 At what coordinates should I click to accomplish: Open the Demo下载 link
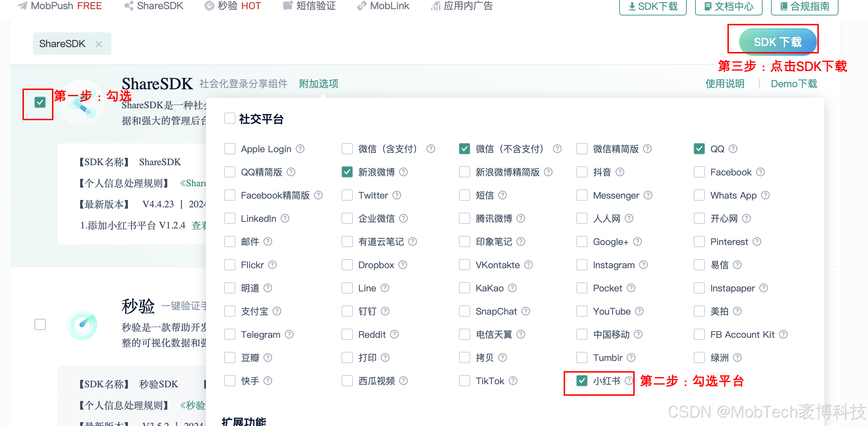pos(794,84)
